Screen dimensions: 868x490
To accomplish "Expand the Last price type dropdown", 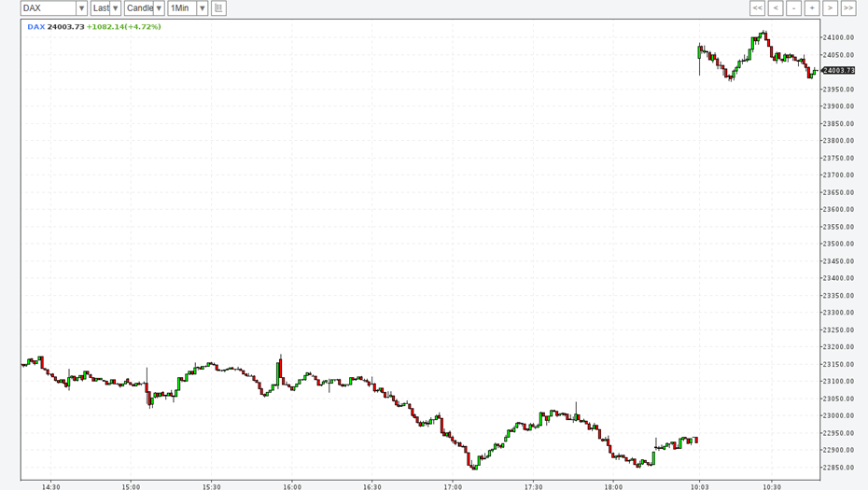I will [x=116, y=8].
